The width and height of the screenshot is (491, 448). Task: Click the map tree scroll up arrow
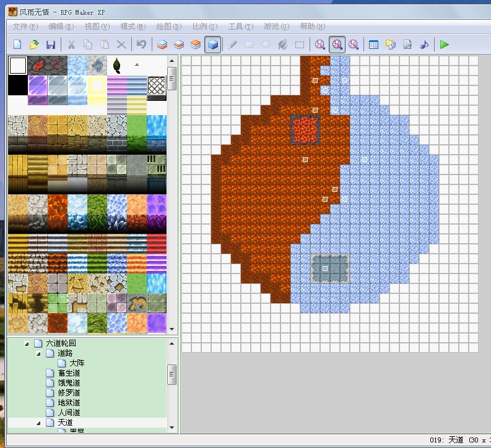click(x=172, y=343)
